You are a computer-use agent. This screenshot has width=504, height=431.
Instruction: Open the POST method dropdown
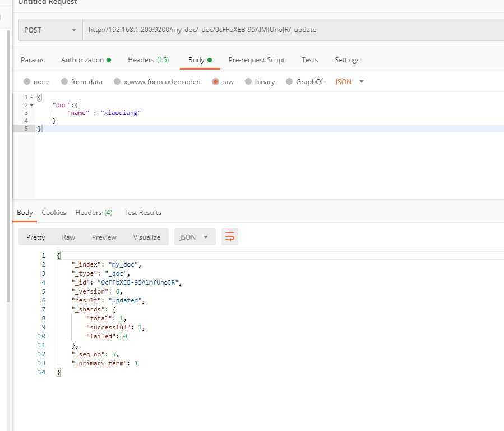tap(50, 30)
